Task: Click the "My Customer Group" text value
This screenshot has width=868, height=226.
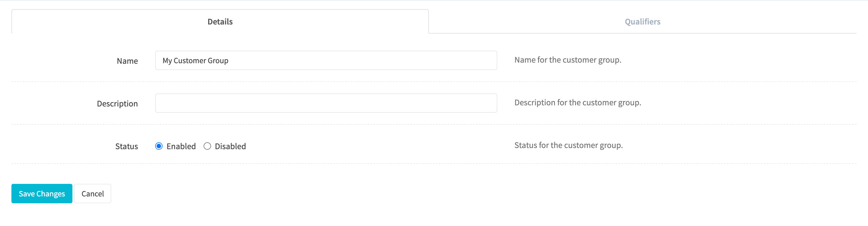Action: [195, 61]
